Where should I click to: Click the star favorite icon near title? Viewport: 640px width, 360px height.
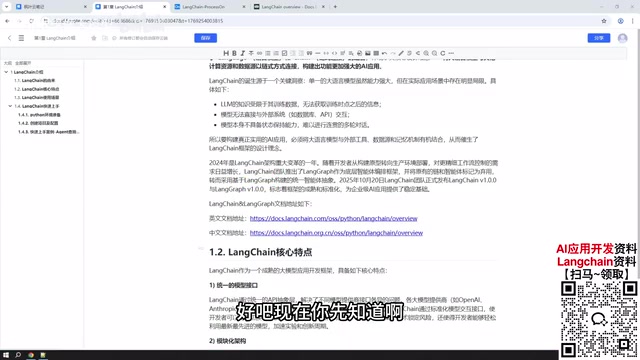(93, 38)
